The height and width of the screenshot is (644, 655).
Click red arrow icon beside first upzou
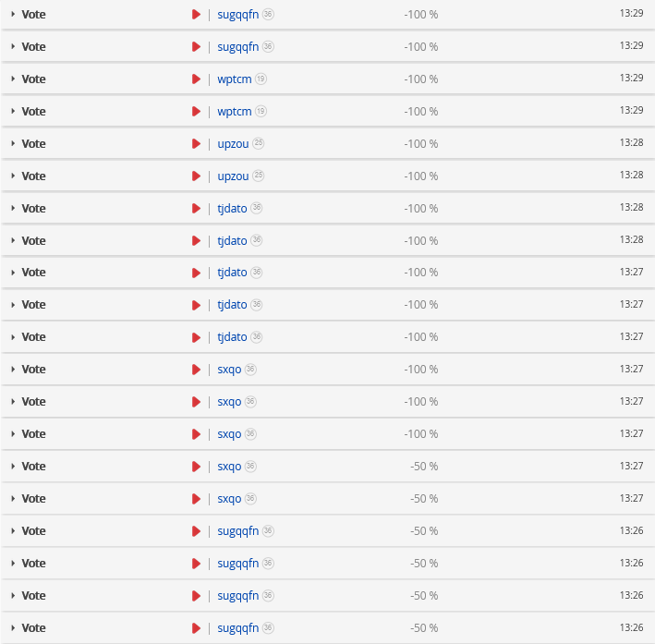click(196, 144)
